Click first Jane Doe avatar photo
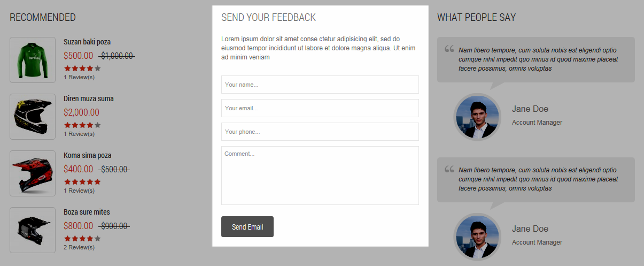Screen dimensions: 644x266 477,117
